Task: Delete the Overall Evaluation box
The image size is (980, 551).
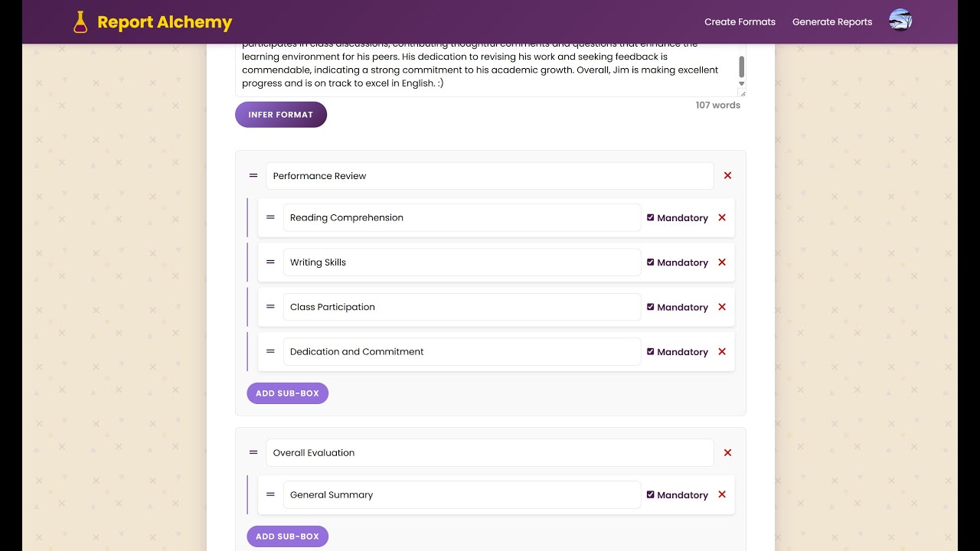Action: (x=727, y=453)
